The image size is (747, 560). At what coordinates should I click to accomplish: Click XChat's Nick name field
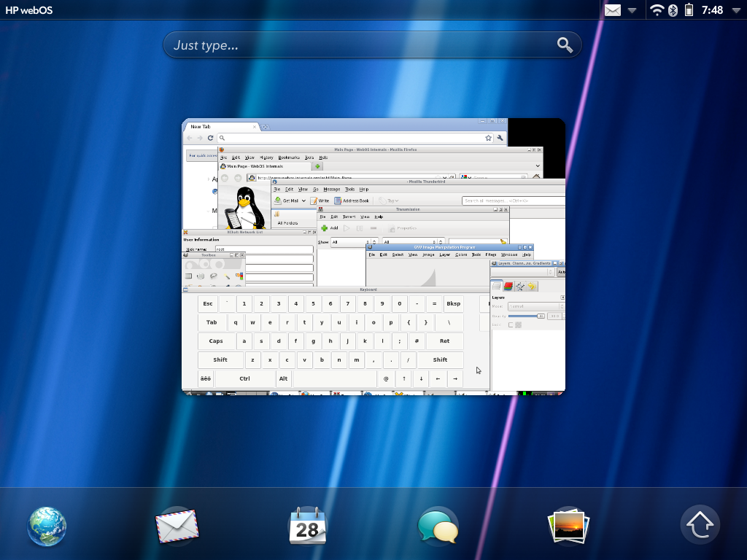click(264, 249)
